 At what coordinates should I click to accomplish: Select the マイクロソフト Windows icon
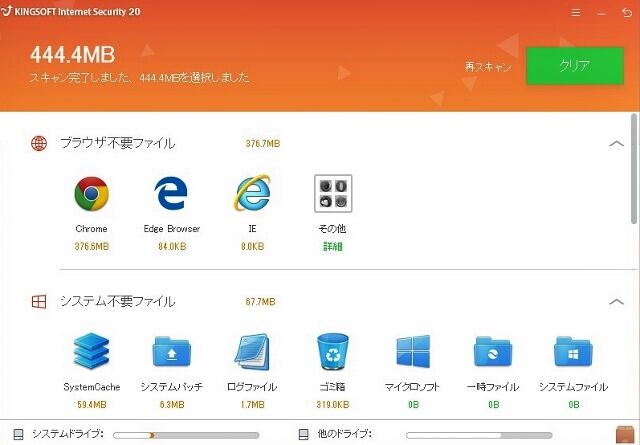pos(413,352)
